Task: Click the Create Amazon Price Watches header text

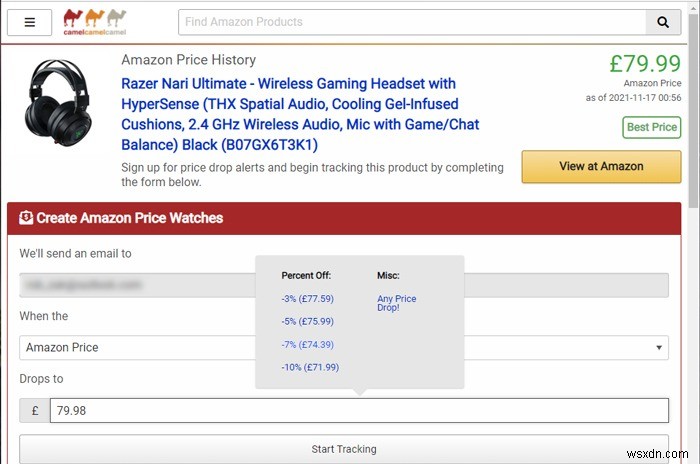Action: 129,218
